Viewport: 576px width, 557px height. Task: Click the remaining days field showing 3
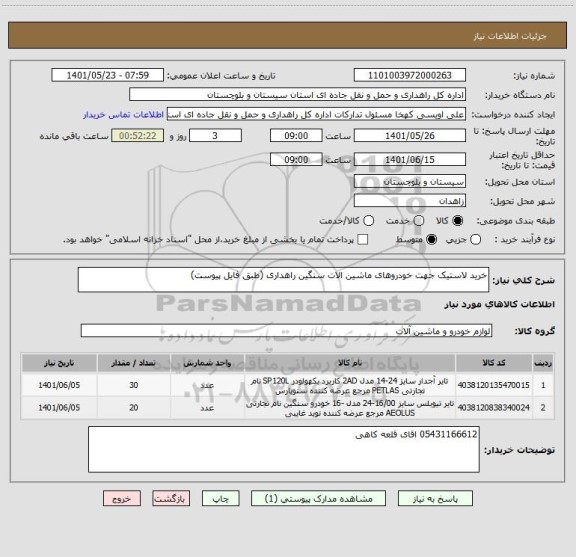(x=215, y=136)
